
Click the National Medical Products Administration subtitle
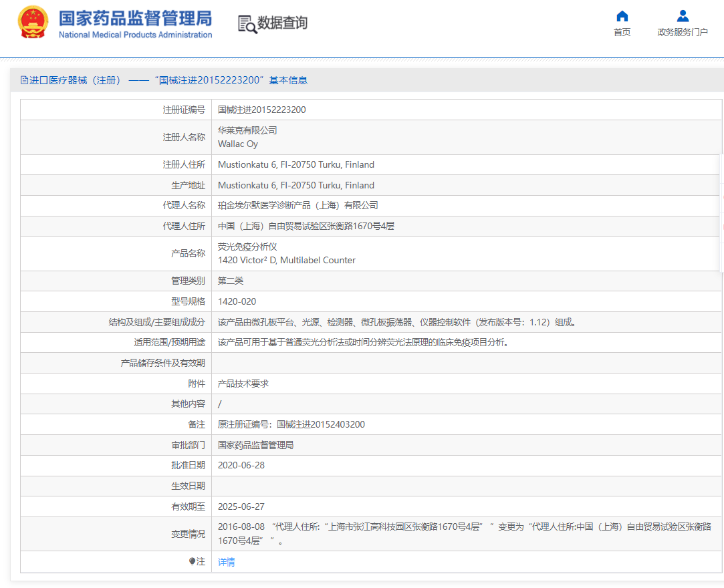[135, 35]
